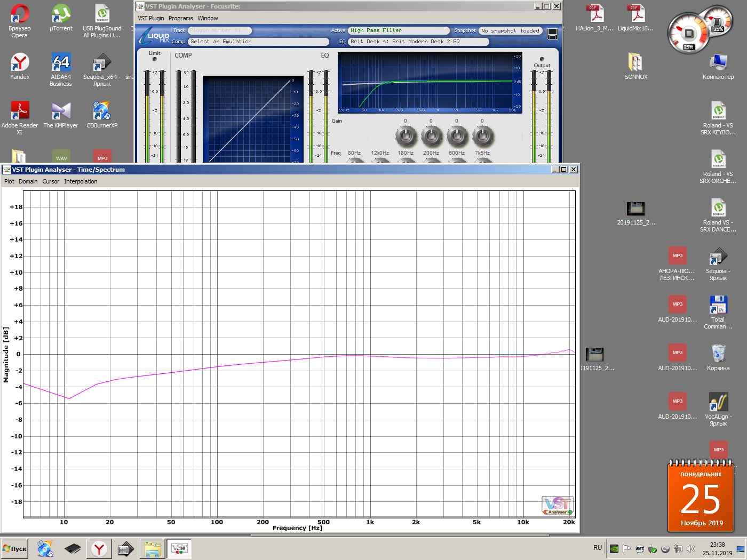
Task: Open the Active 'High Pass Filter' dropdown
Action: click(399, 30)
